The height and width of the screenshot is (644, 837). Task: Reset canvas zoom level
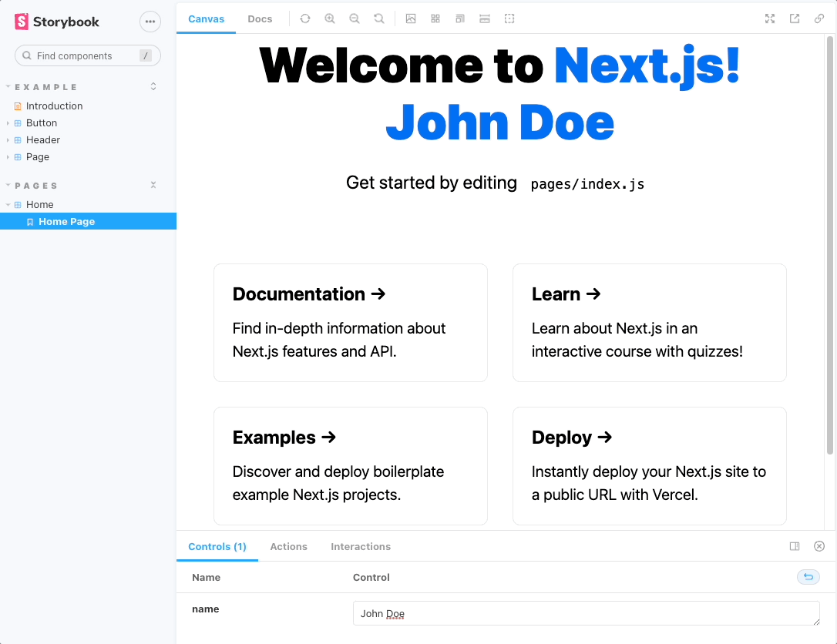tap(379, 18)
